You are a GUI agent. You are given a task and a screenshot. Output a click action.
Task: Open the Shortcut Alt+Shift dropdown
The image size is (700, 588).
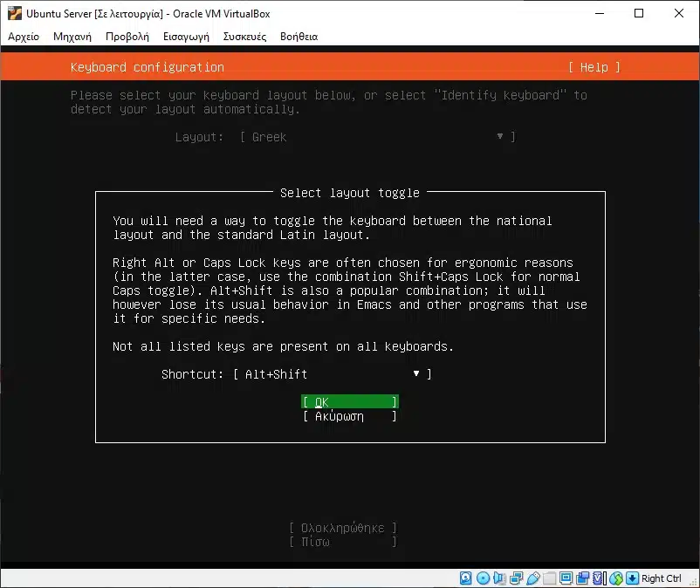click(x=333, y=374)
